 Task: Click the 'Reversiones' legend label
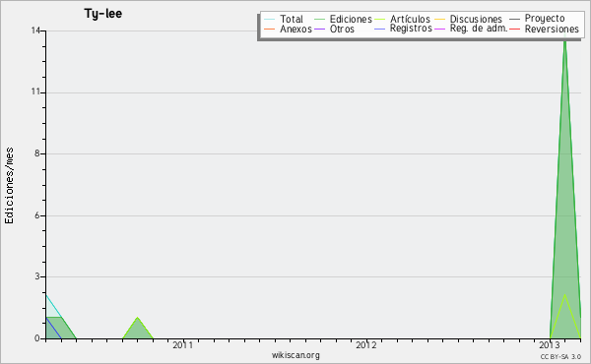point(552,29)
